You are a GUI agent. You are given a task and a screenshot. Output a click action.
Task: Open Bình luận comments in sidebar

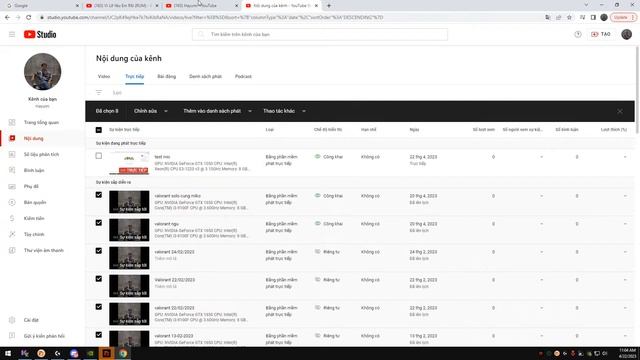33,170
